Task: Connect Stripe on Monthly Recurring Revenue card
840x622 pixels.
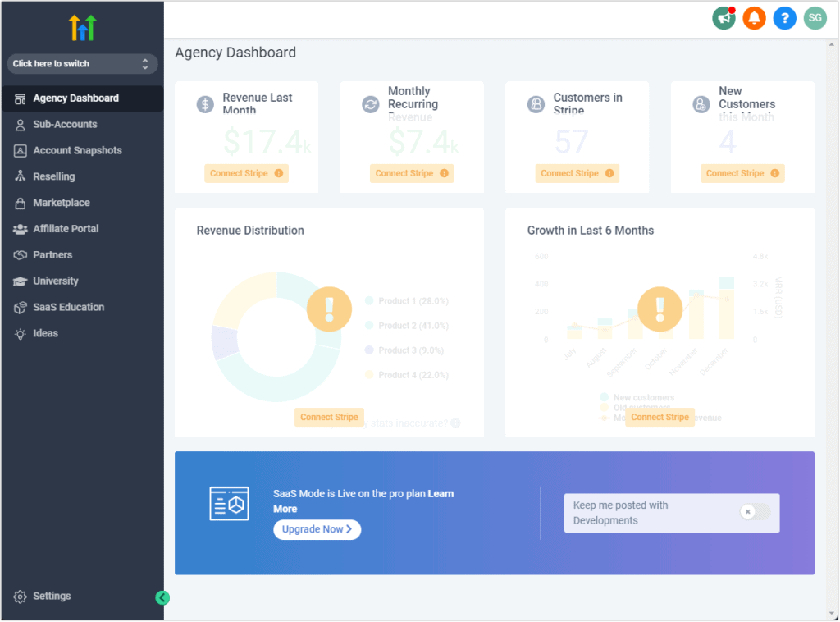Action: click(412, 174)
